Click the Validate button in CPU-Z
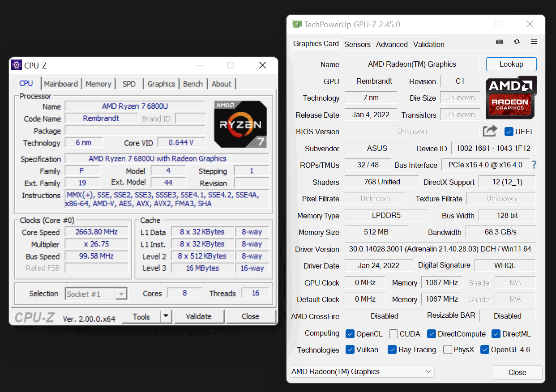This screenshot has width=556, height=392. coord(199,316)
